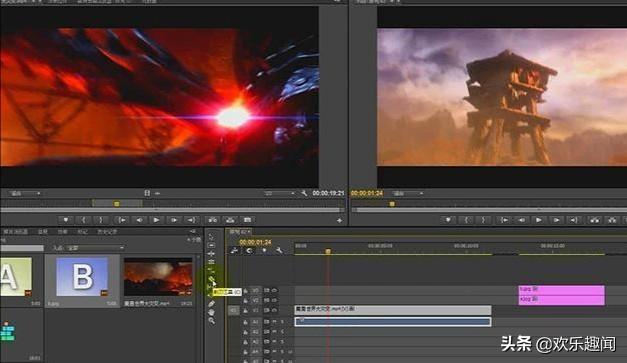Play the clip in Source monitor
This screenshot has width=627, height=363.
(x=156, y=220)
